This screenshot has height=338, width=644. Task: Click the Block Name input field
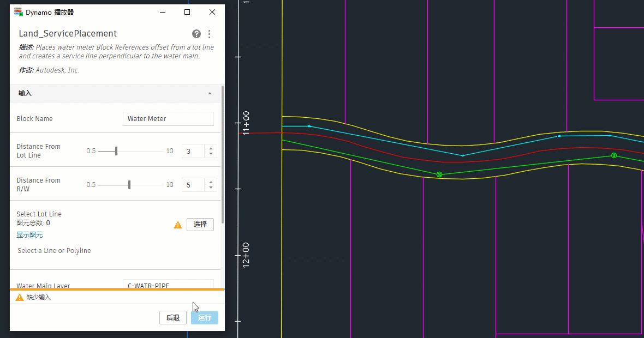pyautogui.click(x=168, y=118)
